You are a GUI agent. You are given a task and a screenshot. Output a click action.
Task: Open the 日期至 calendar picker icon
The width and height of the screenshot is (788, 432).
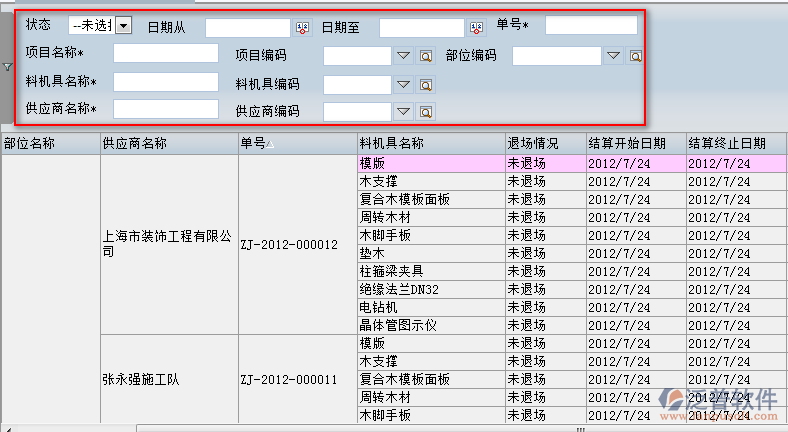pyautogui.click(x=476, y=28)
